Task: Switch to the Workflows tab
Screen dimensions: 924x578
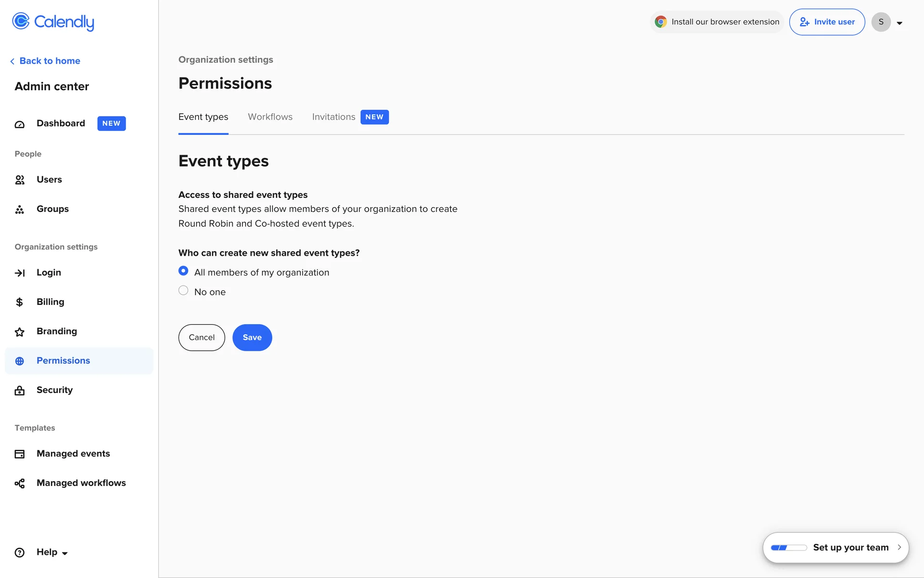Action: (270, 117)
